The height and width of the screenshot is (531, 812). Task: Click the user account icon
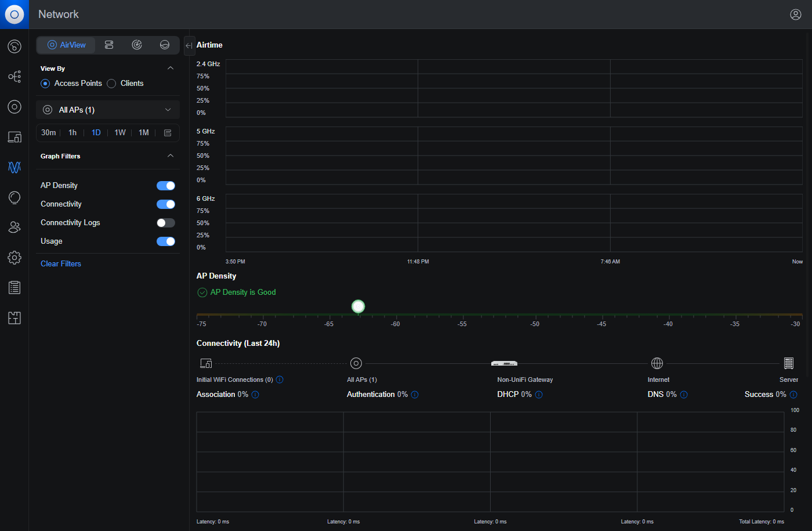point(796,15)
